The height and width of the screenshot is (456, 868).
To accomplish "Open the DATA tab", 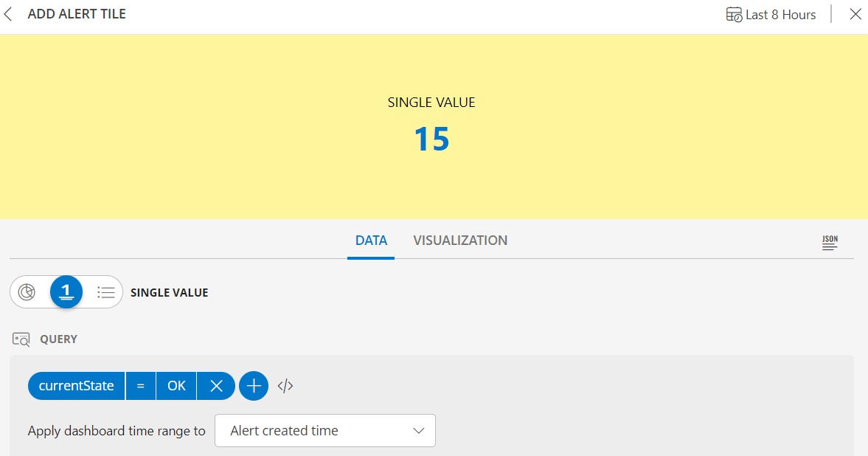I will tap(371, 240).
